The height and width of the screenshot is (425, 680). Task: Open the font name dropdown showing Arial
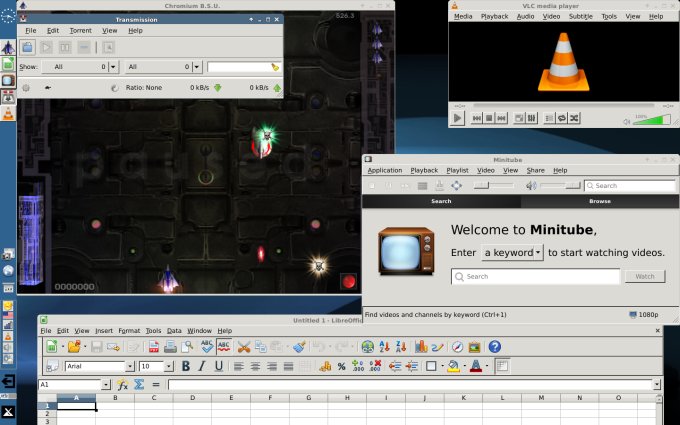click(x=100, y=366)
